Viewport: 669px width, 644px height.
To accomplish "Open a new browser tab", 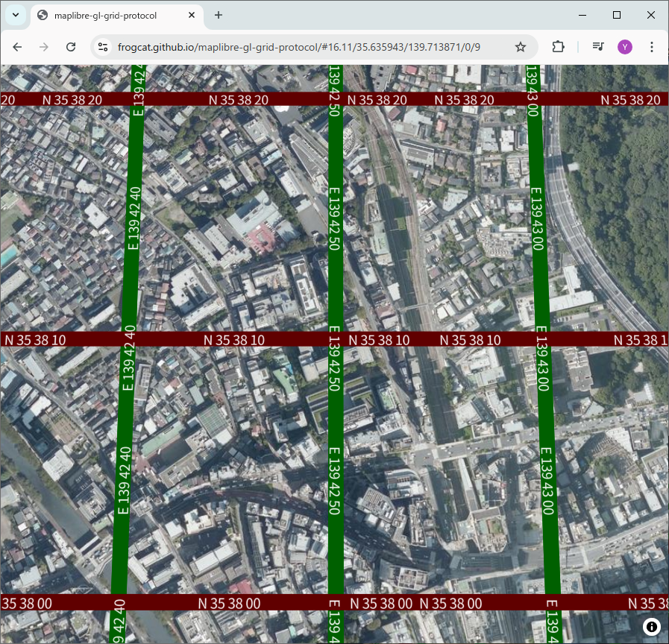I will [x=219, y=16].
